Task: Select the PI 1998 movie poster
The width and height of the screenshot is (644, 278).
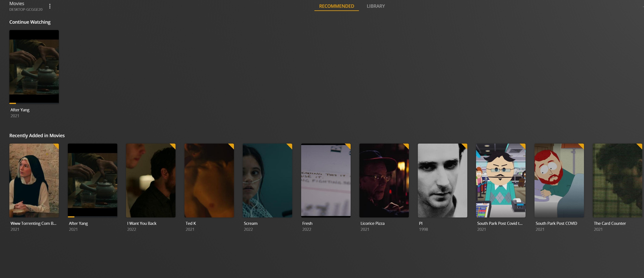Action: pos(442,180)
